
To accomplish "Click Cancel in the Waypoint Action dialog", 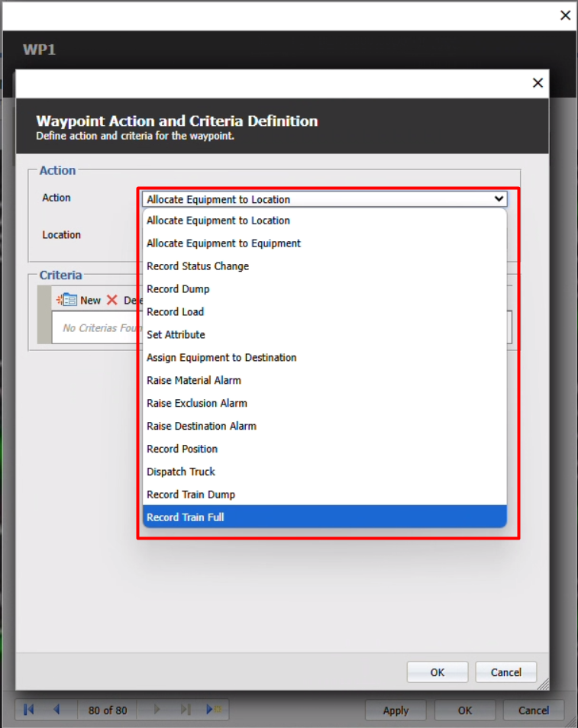I will pos(505,672).
